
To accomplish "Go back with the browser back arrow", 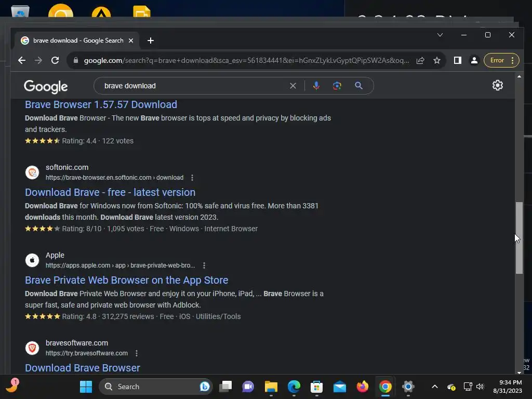I will point(22,60).
